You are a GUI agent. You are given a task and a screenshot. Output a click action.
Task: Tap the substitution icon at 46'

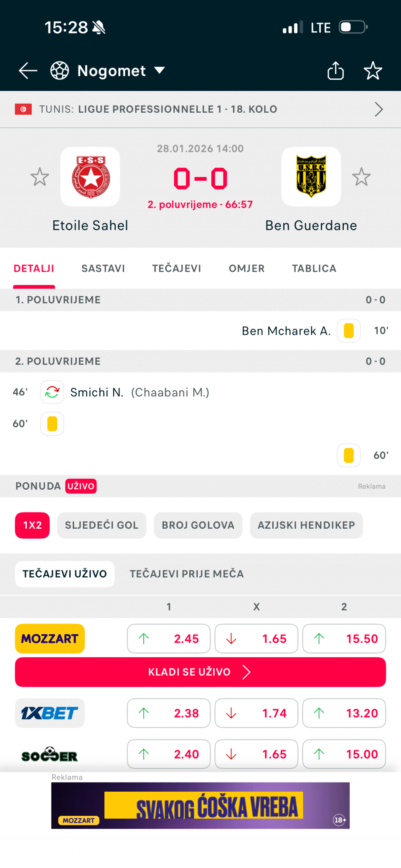pos(52,392)
